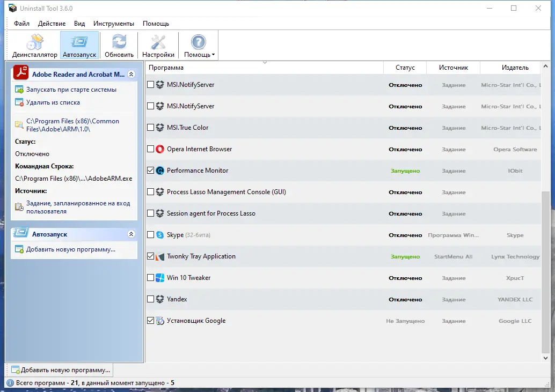Click icon beside Запускать при старте системы

click(x=19, y=90)
